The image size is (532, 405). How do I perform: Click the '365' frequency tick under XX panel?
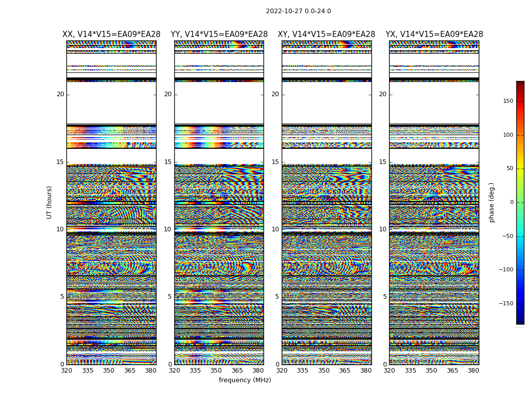(x=130, y=371)
